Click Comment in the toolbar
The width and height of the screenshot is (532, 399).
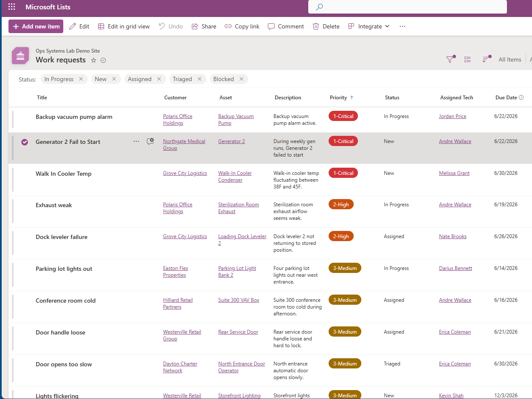[286, 26]
